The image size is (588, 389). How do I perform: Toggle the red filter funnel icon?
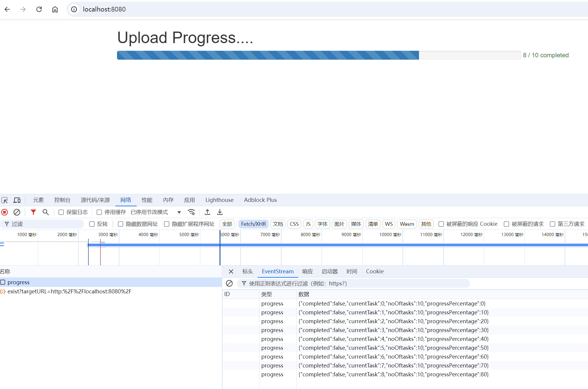(x=33, y=212)
